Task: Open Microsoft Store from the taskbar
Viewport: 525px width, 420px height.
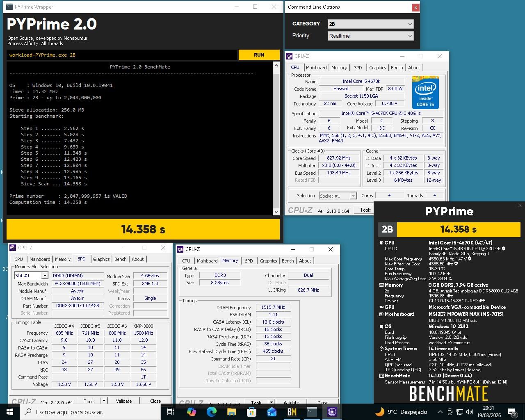Action: point(252,411)
